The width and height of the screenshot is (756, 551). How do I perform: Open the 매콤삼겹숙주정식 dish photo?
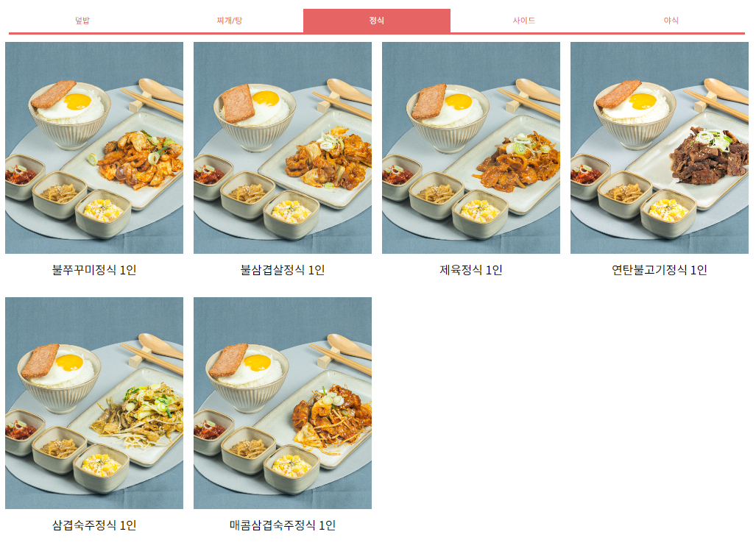[x=283, y=403]
